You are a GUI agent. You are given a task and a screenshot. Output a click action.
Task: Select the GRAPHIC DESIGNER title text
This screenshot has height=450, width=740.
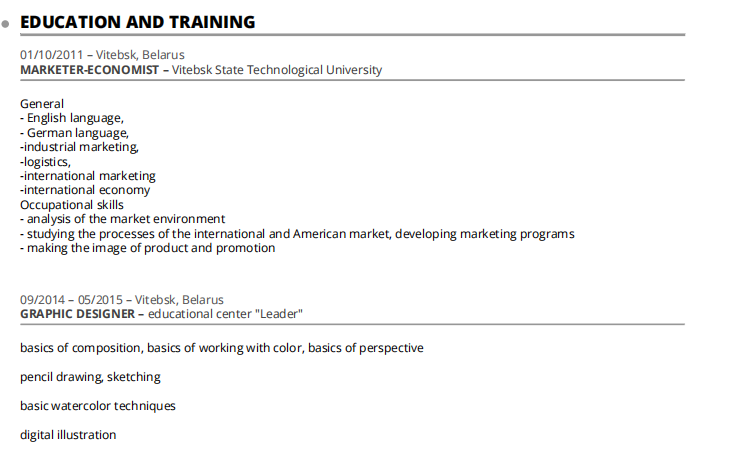76,314
